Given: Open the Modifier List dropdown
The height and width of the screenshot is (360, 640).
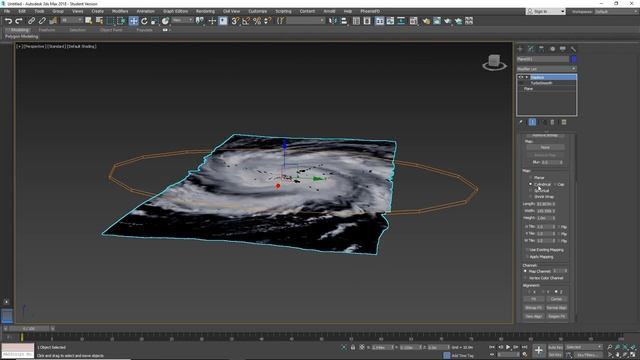Looking at the screenshot, I should (547, 69).
